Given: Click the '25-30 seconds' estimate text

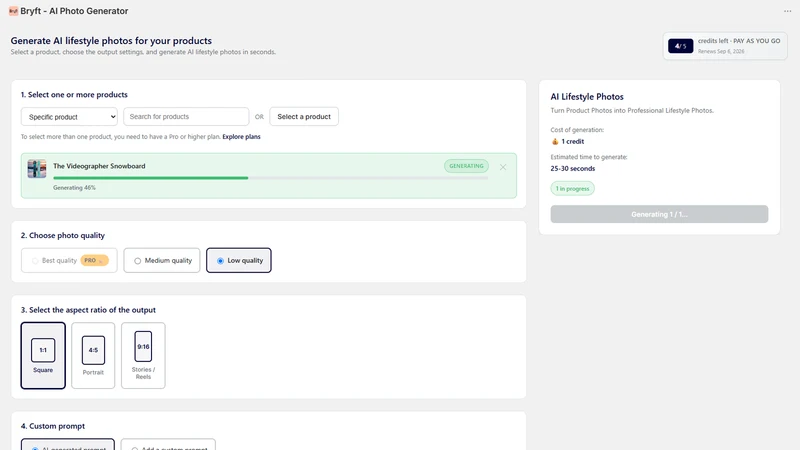Looking at the screenshot, I should (x=572, y=168).
